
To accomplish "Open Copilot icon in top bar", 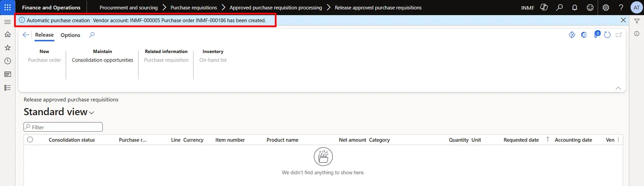I will [544, 7].
